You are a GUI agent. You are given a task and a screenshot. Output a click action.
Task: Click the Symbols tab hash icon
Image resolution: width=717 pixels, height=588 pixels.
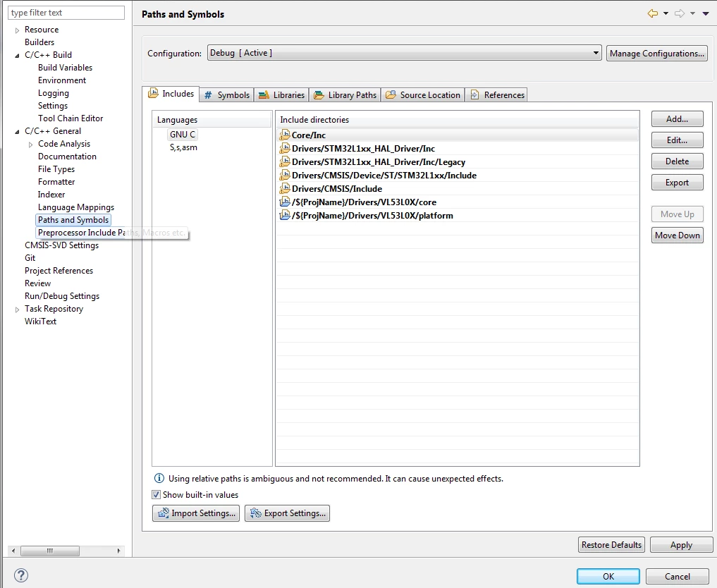click(208, 95)
